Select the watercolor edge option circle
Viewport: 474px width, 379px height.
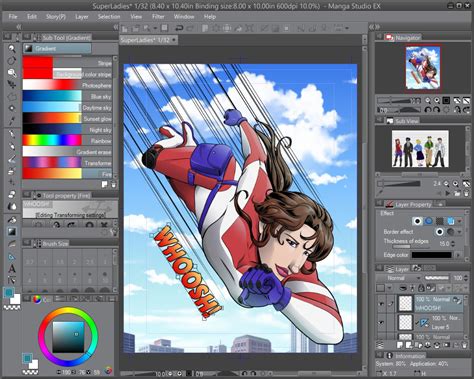point(451,232)
